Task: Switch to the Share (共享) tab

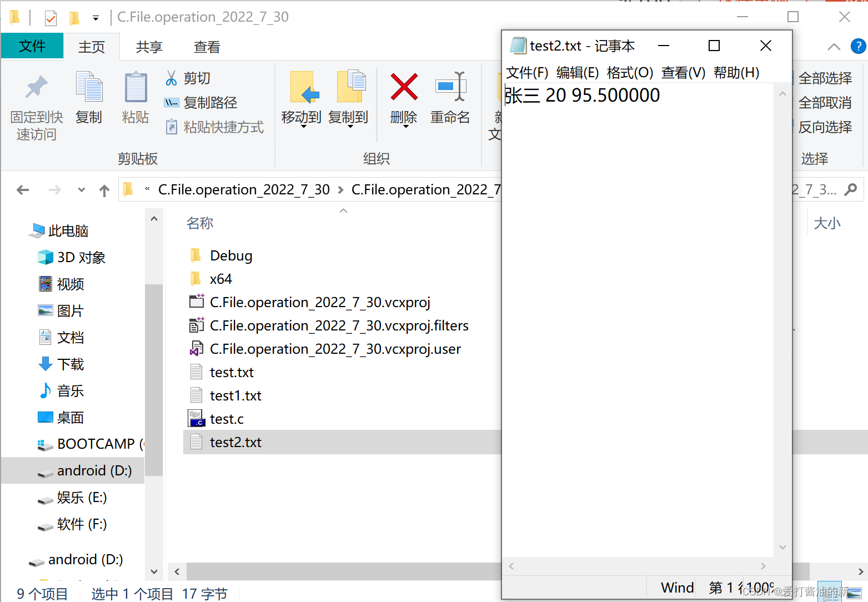Action: click(149, 47)
